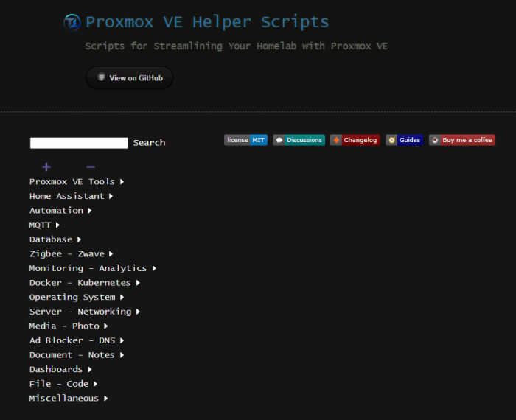Click the MIT license badge
Screen dimensions: 516x420
pos(245,140)
